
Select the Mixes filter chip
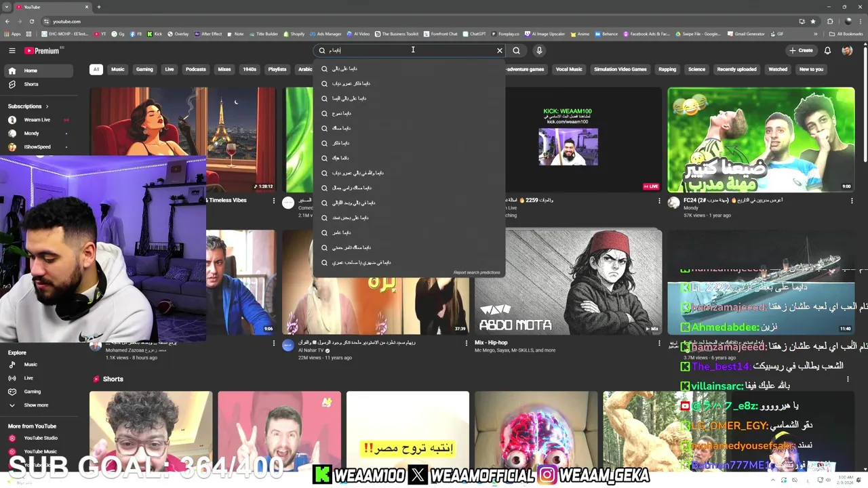point(224,69)
